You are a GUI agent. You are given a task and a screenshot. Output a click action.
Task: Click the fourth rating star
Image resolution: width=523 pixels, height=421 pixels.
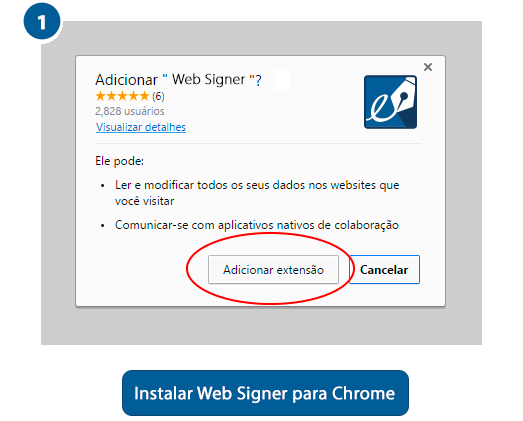[133, 96]
